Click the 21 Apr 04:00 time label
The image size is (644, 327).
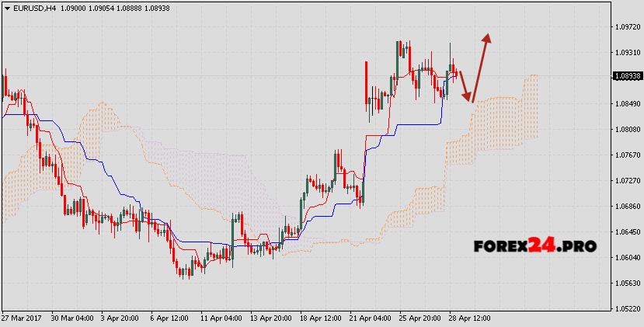click(x=369, y=318)
